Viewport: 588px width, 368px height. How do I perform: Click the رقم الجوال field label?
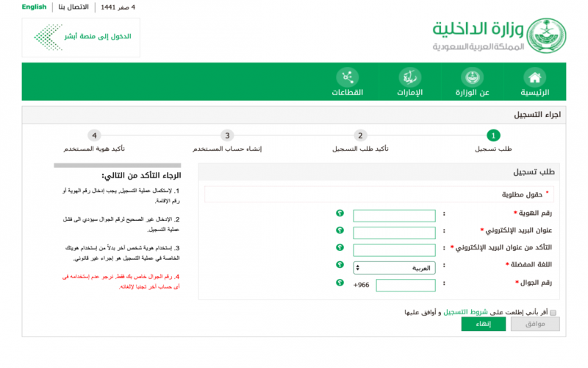point(536,283)
